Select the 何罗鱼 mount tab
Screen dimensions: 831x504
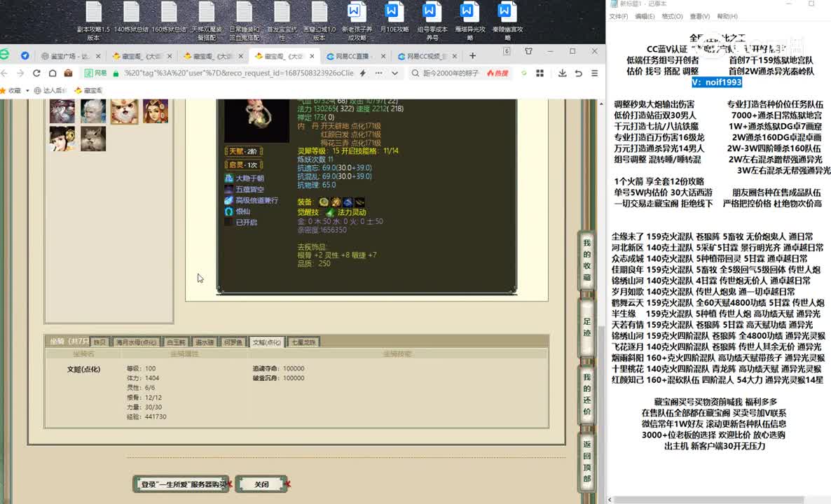[x=233, y=342]
